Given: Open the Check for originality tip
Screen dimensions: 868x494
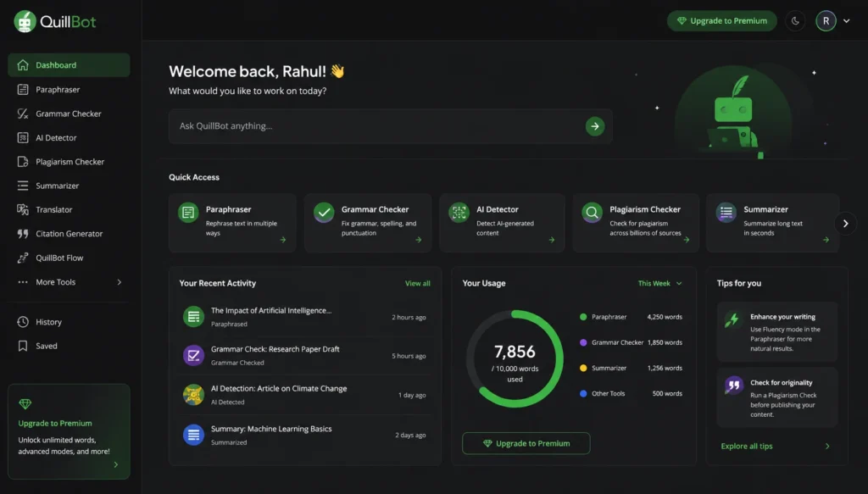Looking at the screenshot, I should tap(777, 397).
